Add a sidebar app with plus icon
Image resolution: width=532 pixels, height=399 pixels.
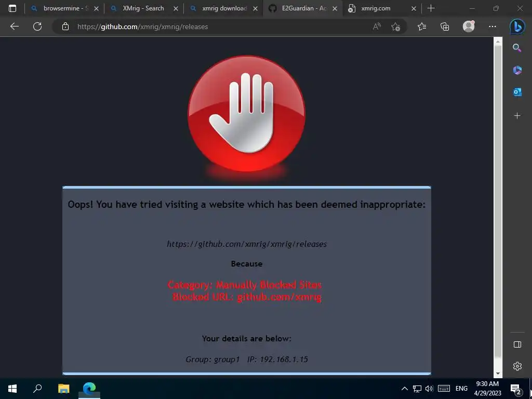tap(517, 116)
